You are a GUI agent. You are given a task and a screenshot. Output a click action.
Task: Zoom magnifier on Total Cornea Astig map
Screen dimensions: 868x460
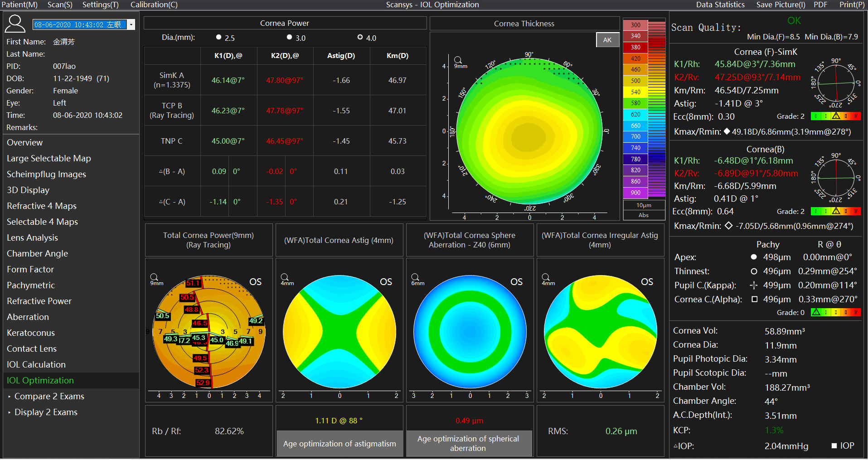point(285,277)
